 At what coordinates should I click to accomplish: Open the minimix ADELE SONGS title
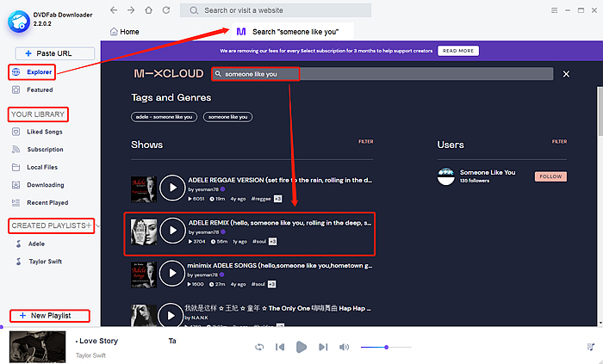[280, 265]
